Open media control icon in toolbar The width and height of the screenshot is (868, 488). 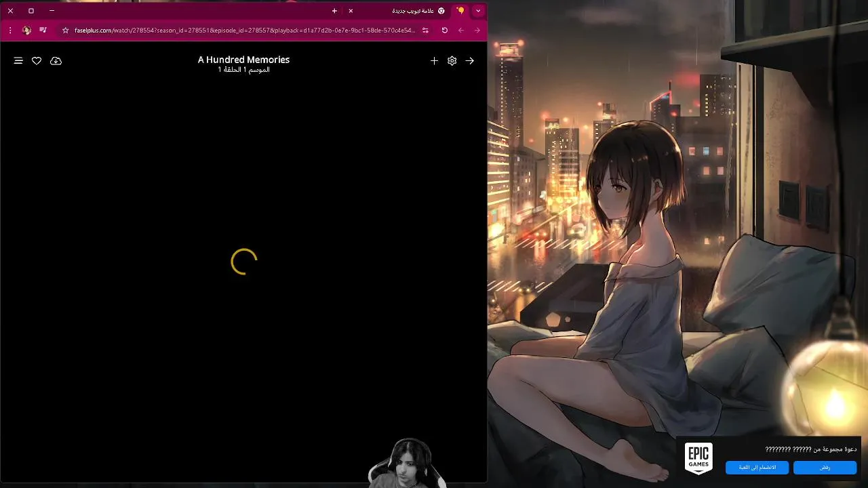[43, 30]
